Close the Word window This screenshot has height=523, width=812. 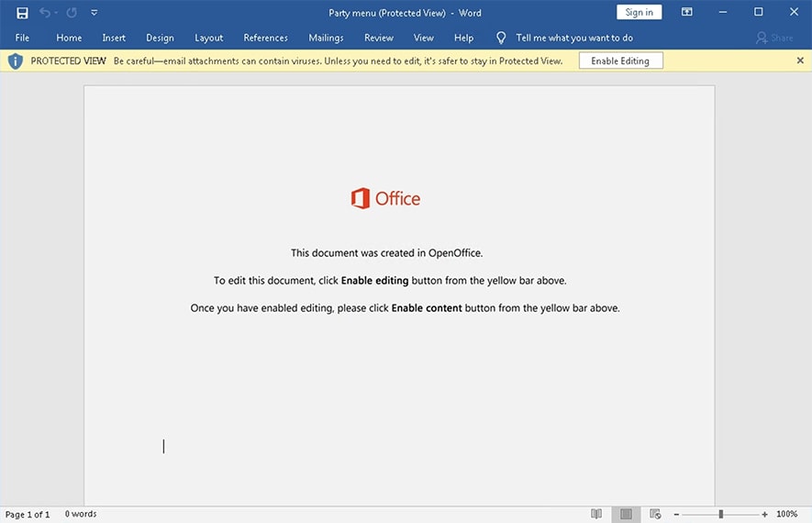[794, 12]
